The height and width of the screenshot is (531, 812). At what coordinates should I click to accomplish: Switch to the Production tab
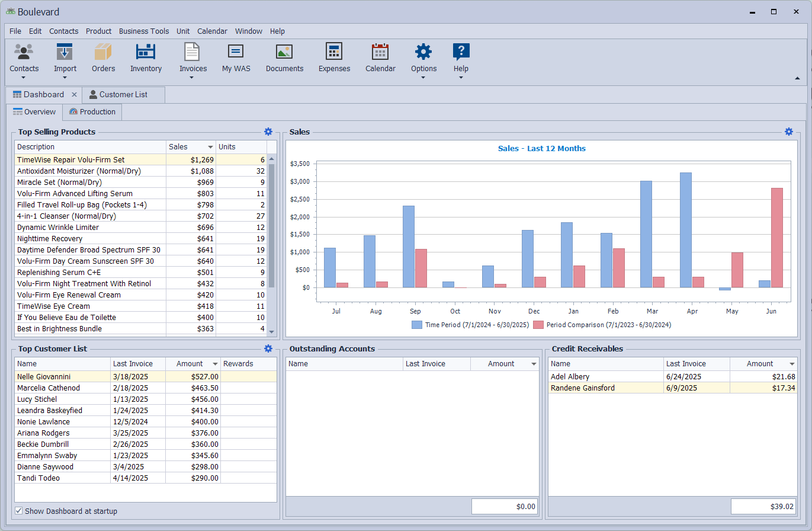tap(92, 111)
